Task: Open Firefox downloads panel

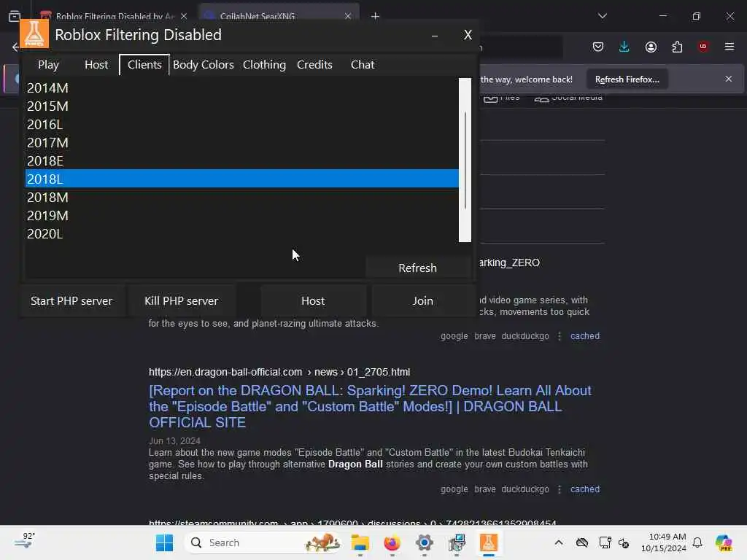Action: [624, 47]
